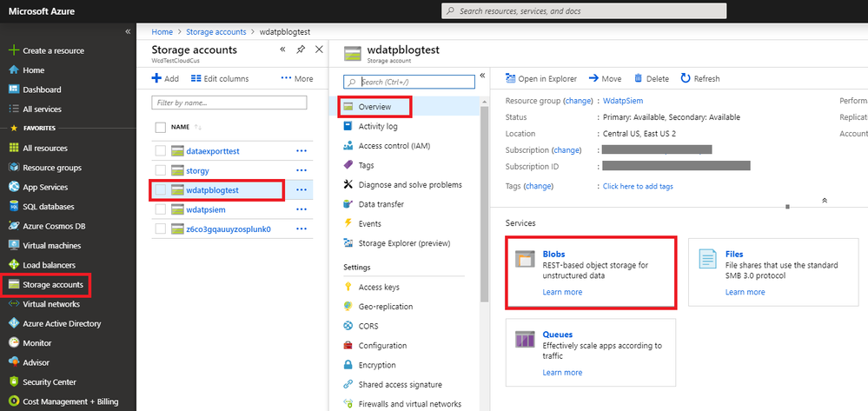Click the Azure Cosmos DB icon

click(x=15, y=226)
